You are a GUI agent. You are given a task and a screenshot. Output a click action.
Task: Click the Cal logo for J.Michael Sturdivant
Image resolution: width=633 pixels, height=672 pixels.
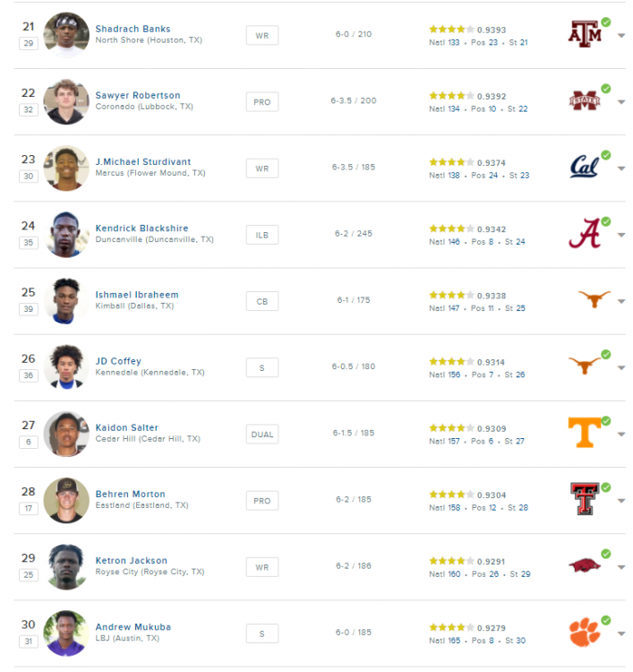click(585, 168)
